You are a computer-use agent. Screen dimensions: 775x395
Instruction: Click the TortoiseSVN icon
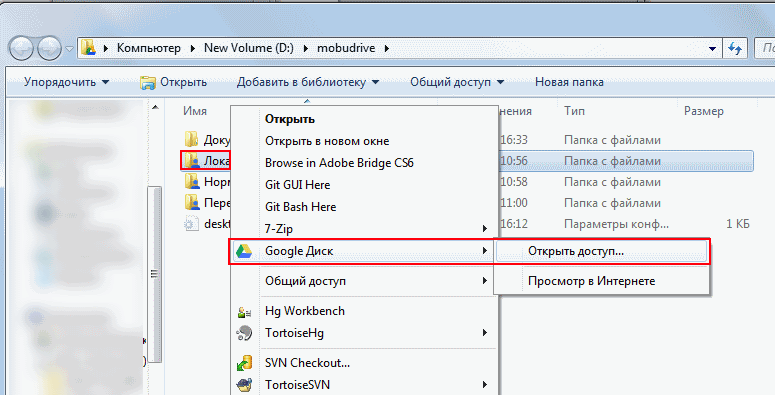tap(244, 385)
